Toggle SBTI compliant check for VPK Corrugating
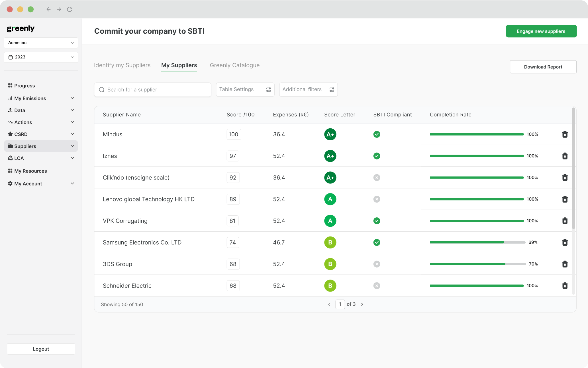This screenshot has width=588, height=368. [377, 221]
